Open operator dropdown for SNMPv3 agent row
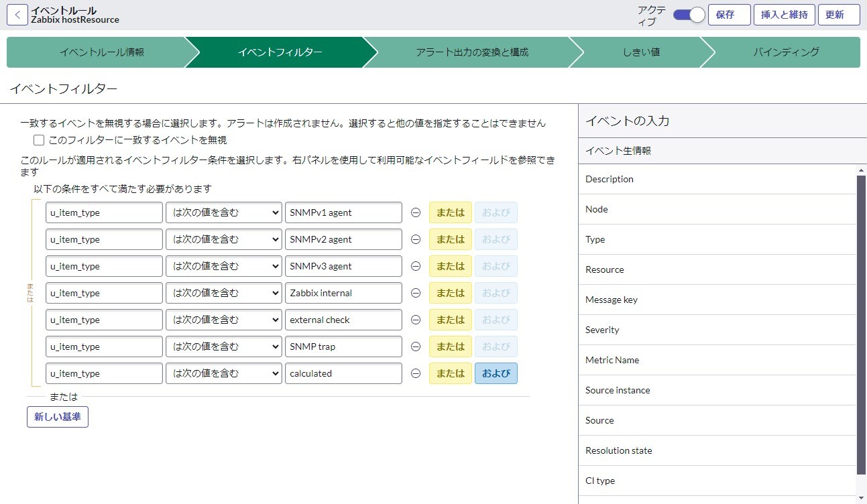867x504 pixels. (x=224, y=266)
